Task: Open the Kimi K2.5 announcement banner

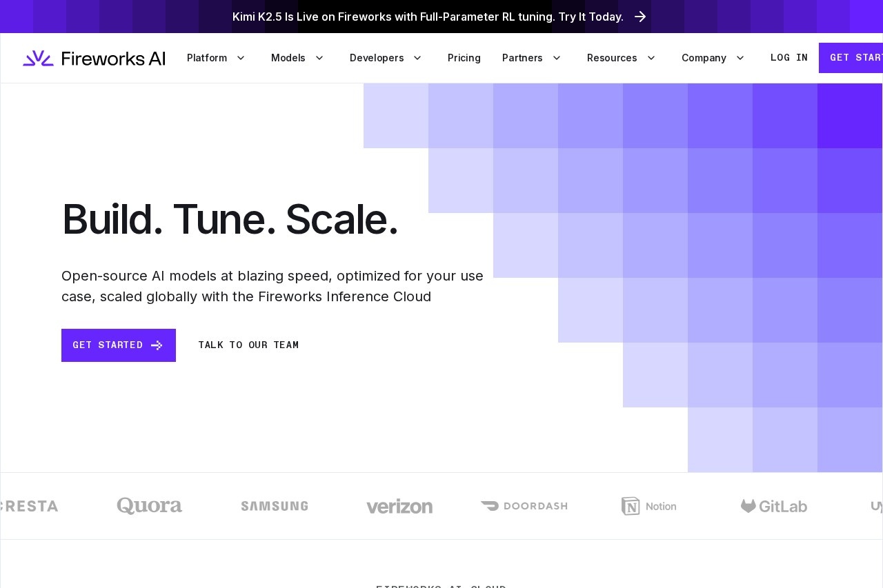Action: 428,17
